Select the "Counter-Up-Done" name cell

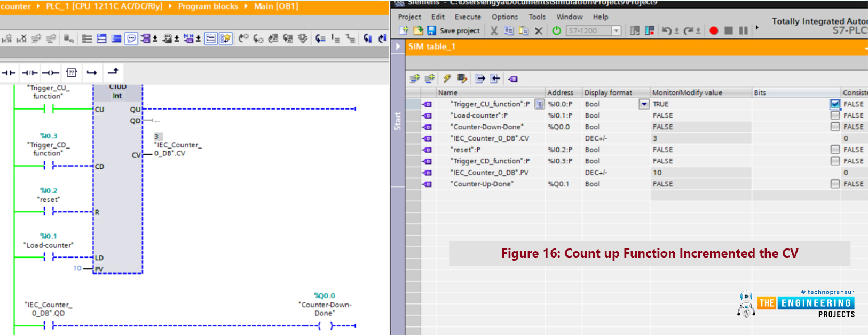(x=491, y=184)
